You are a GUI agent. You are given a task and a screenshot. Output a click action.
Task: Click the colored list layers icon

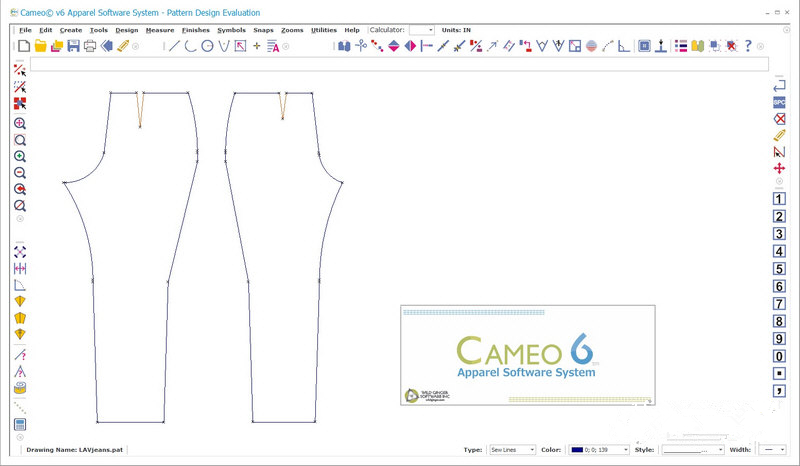pos(681,46)
